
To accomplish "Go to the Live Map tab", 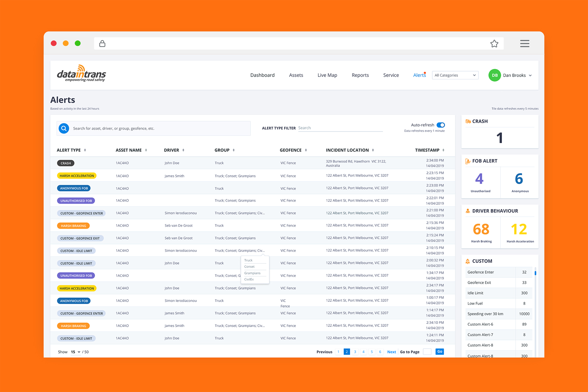I will click(x=327, y=75).
